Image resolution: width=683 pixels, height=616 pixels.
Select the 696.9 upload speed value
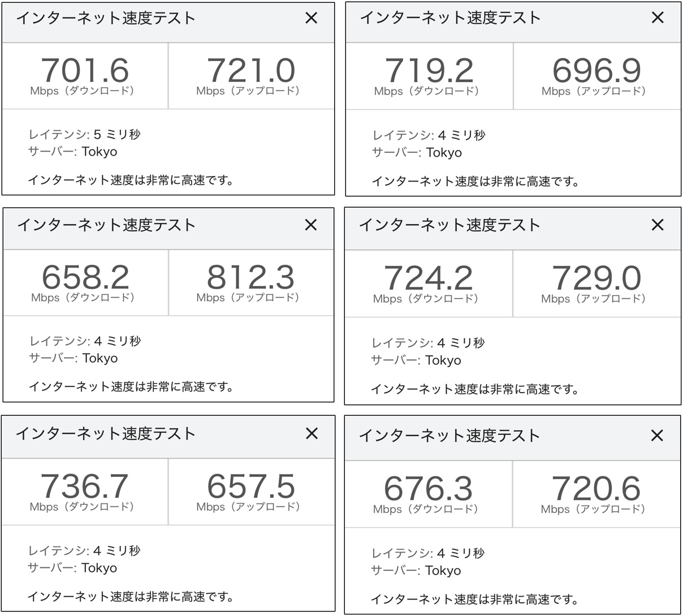tap(596, 71)
